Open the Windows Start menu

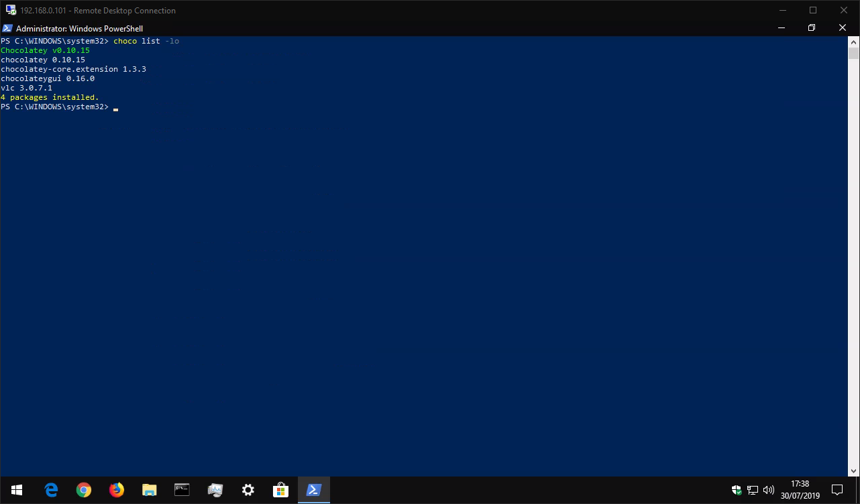pos(16,490)
